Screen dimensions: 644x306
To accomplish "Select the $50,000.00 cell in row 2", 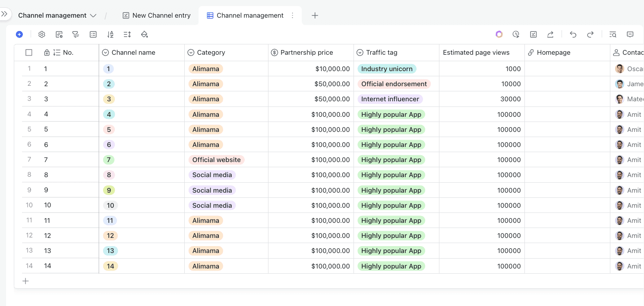I will pyautogui.click(x=311, y=84).
